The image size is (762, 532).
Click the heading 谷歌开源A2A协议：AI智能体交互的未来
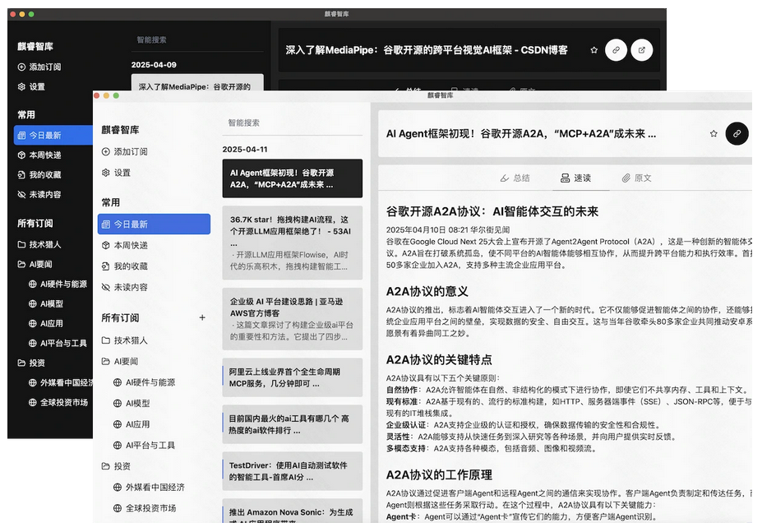tap(492, 211)
